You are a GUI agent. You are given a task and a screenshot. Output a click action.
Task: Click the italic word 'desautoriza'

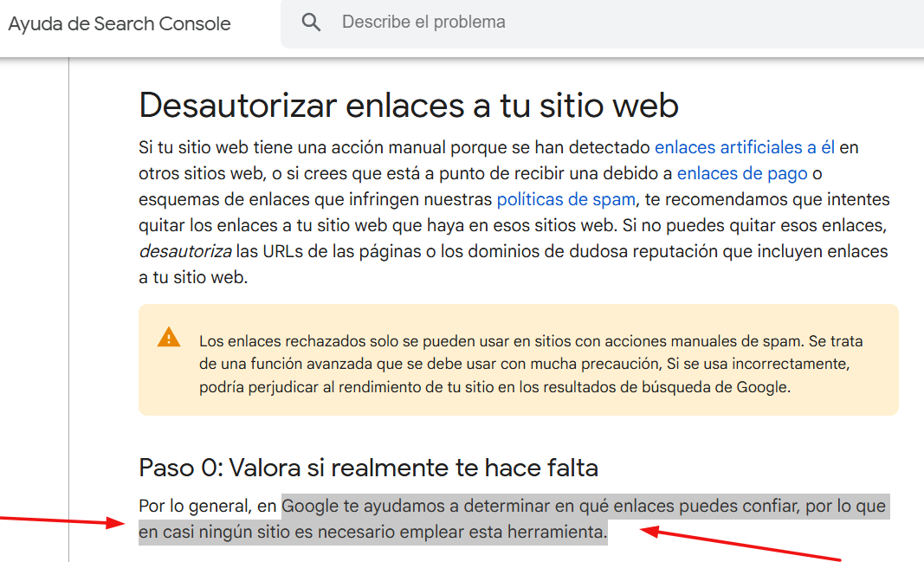(184, 252)
